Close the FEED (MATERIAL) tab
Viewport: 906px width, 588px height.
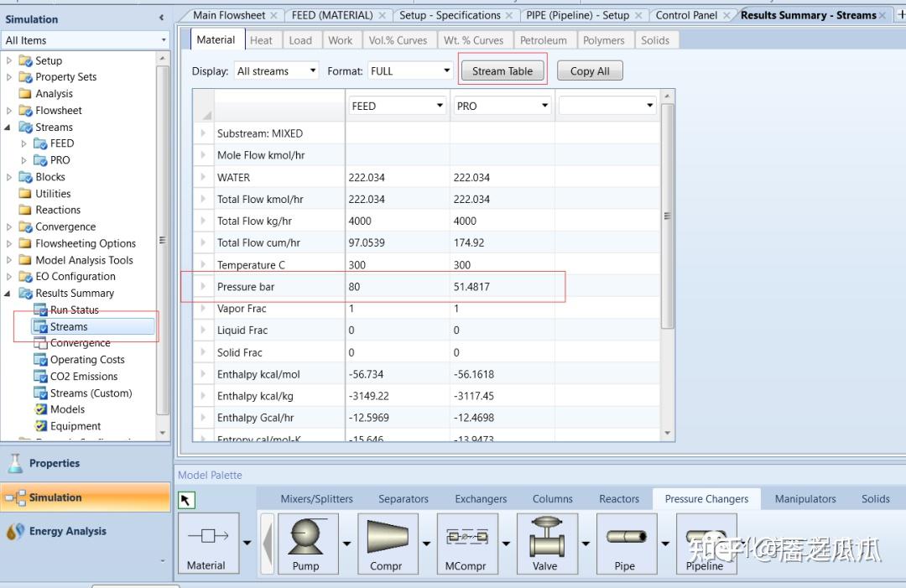click(x=383, y=15)
